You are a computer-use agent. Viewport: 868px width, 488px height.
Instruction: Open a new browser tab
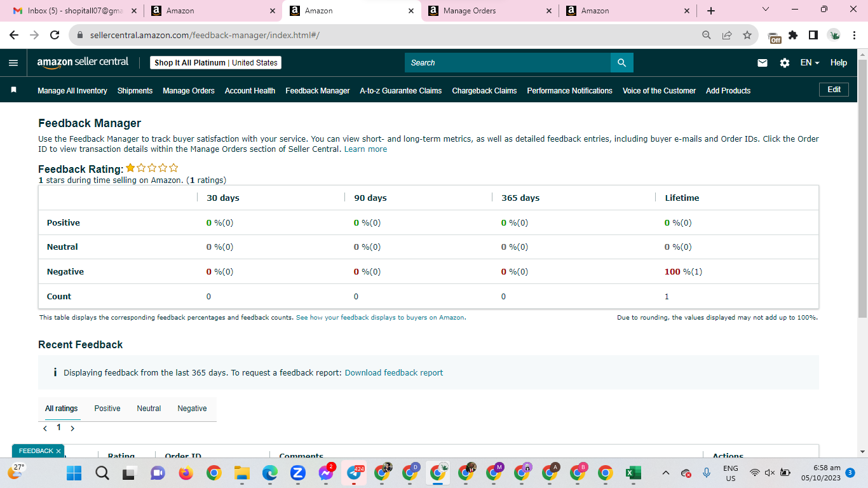(711, 11)
